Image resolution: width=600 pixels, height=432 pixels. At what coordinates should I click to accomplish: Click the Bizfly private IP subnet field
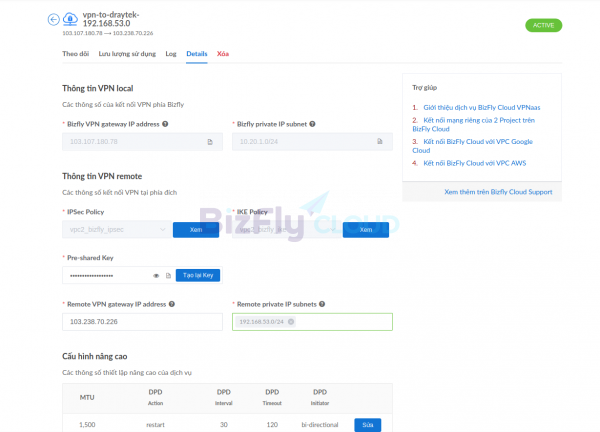312,142
